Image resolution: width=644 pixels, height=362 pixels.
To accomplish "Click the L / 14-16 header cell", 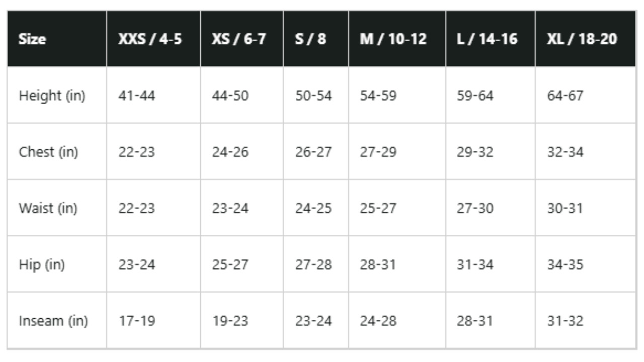I will [491, 39].
